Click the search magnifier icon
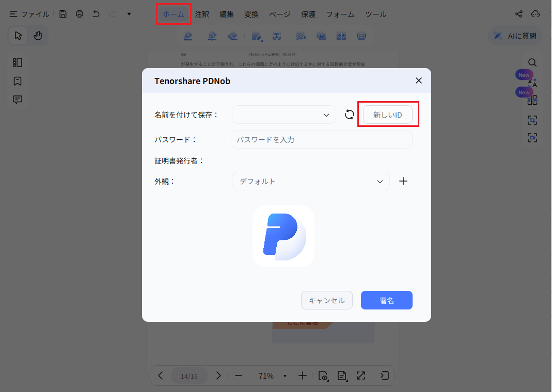 pyautogui.click(x=532, y=62)
